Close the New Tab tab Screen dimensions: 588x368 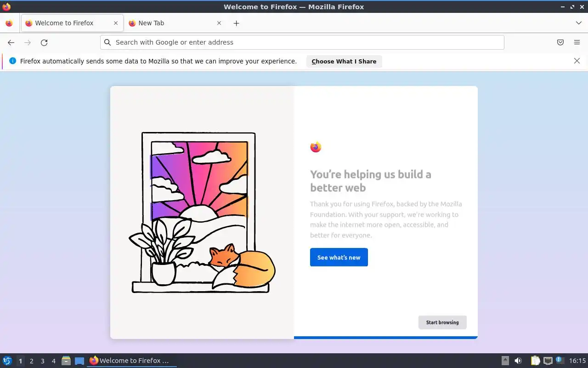pyautogui.click(x=219, y=23)
